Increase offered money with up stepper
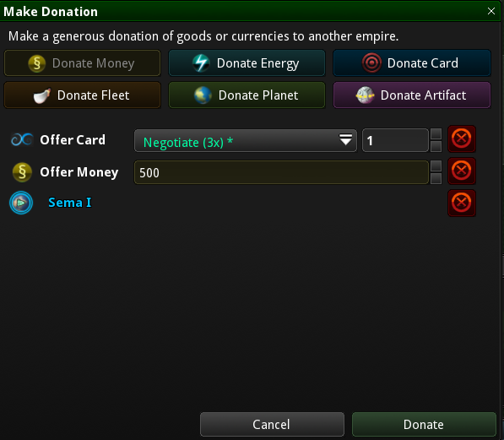 tap(436, 166)
